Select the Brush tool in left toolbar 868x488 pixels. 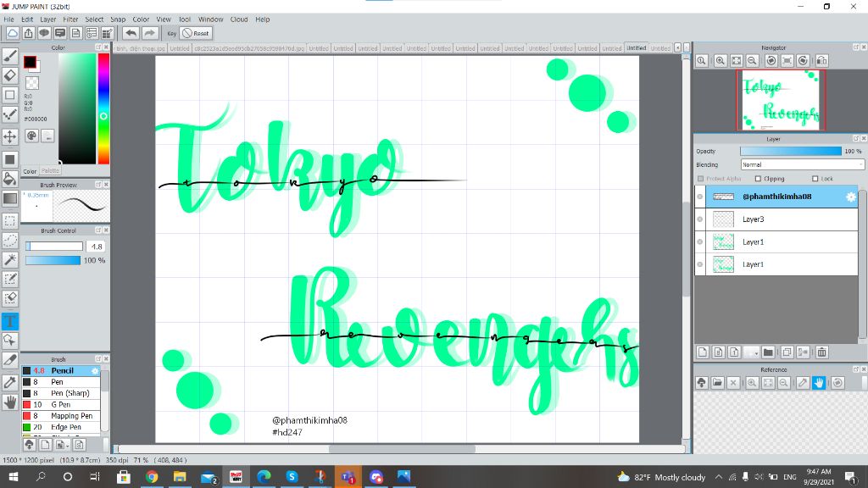click(x=10, y=55)
